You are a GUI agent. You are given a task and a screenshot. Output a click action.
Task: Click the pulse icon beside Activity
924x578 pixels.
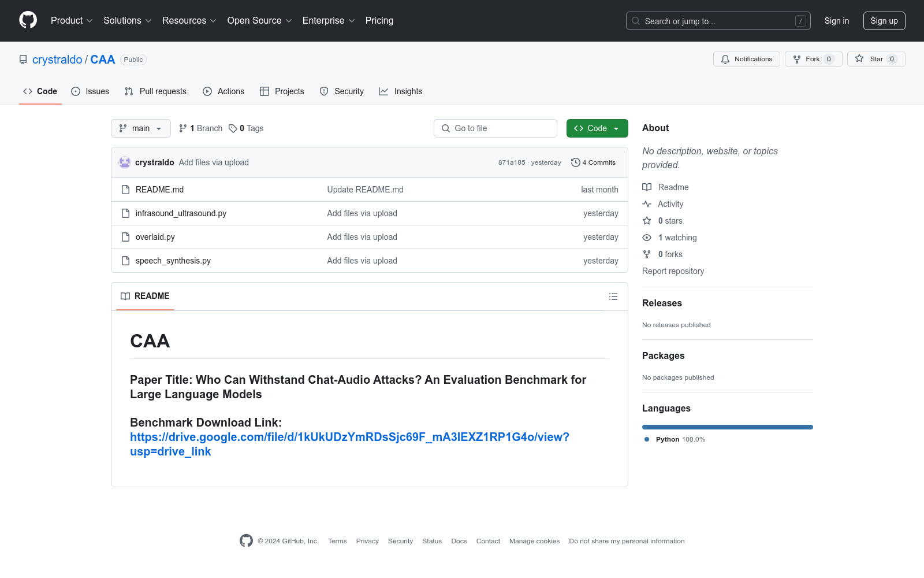point(647,204)
